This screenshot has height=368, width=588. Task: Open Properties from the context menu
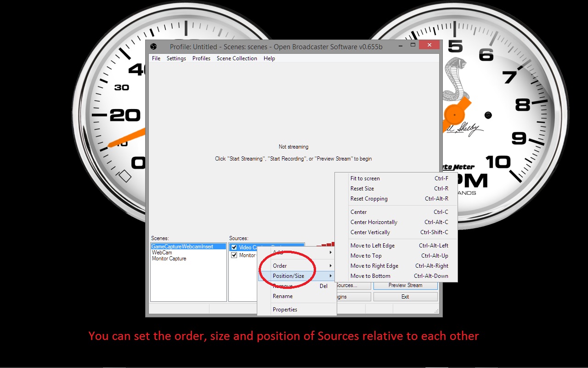pos(297,310)
